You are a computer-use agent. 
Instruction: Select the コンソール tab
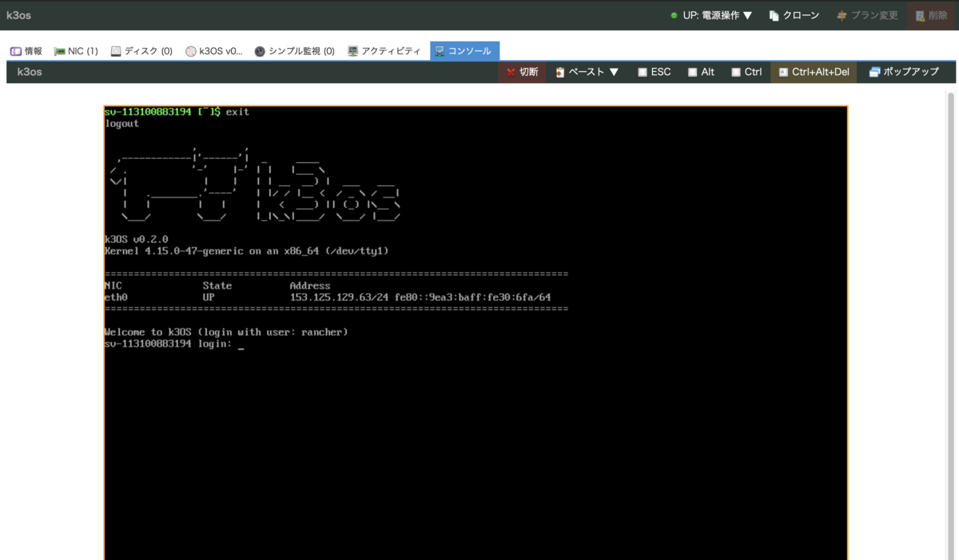[464, 51]
